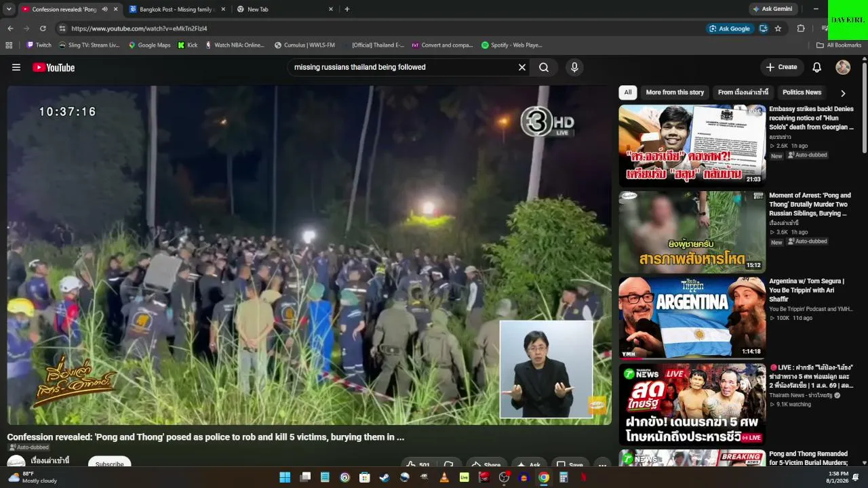Show more filter chips with right arrow
The height and width of the screenshot is (488, 868).
(843, 93)
